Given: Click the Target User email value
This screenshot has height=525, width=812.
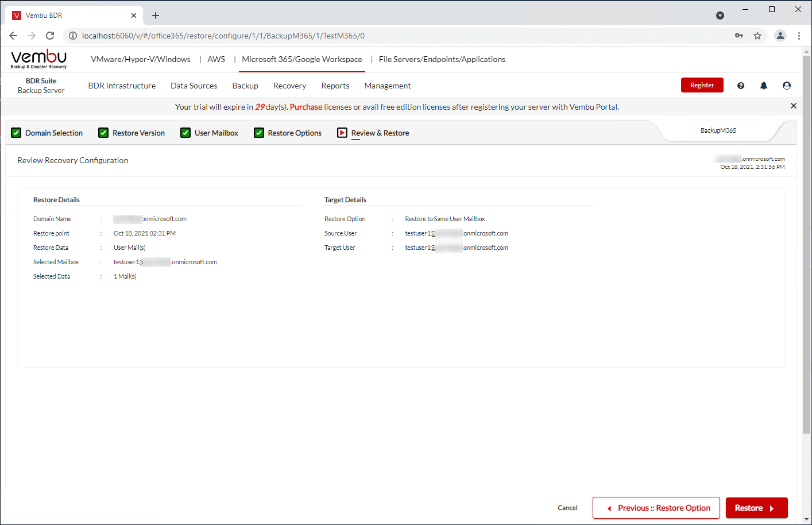Looking at the screenshot, I should [x=457, y=248].
